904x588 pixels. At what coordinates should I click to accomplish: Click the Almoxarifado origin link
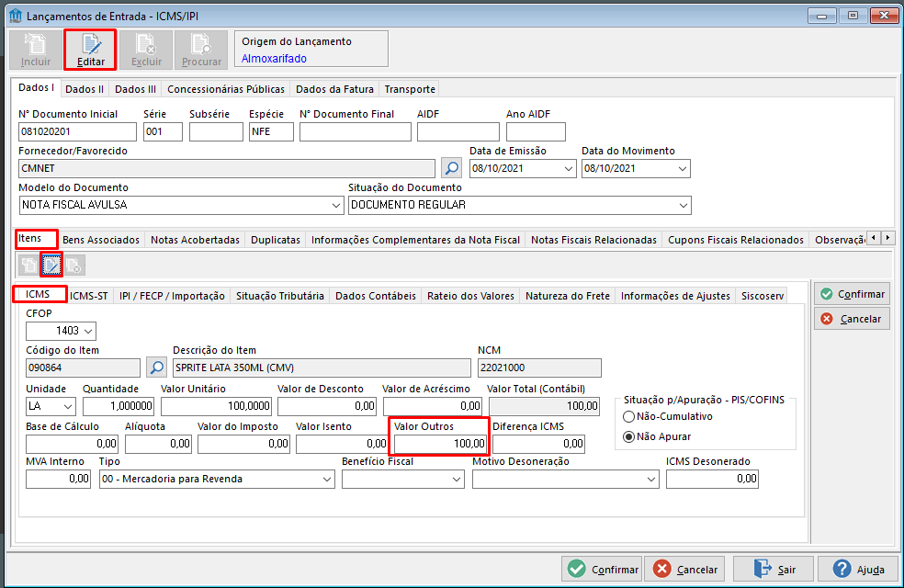(274, 58)
